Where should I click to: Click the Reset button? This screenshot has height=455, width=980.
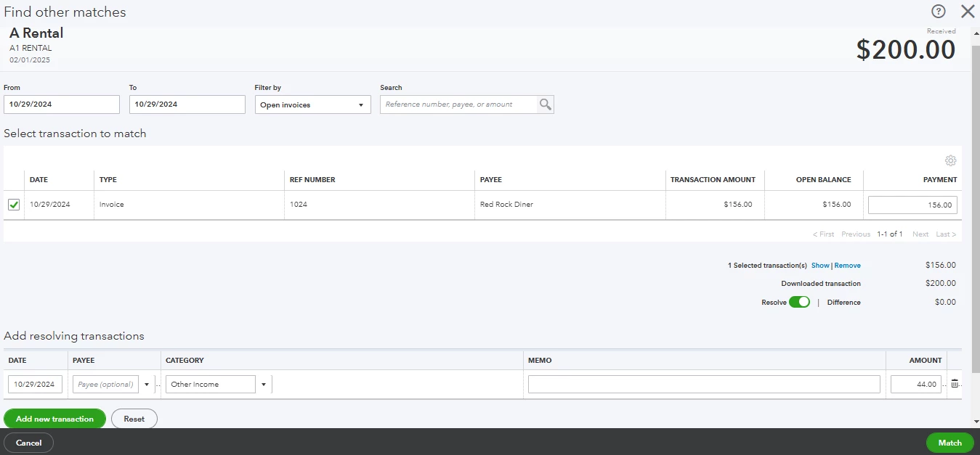[x=134, y=419]
